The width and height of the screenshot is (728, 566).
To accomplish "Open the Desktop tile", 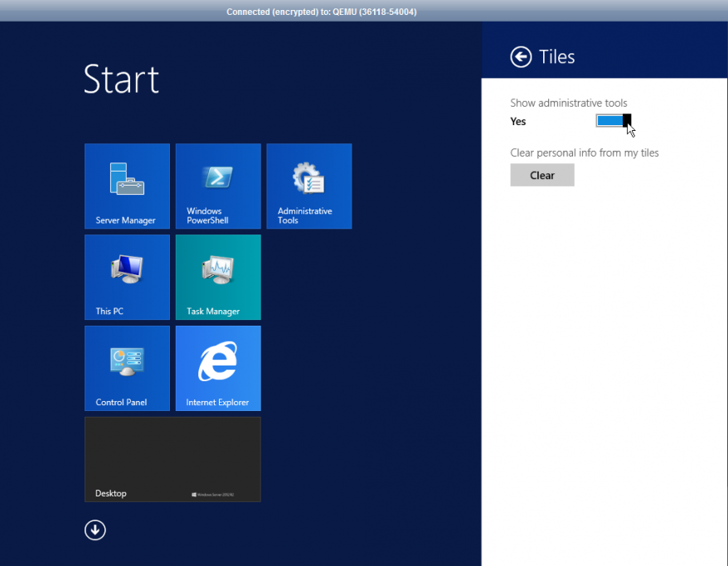I will pos(172,459).
